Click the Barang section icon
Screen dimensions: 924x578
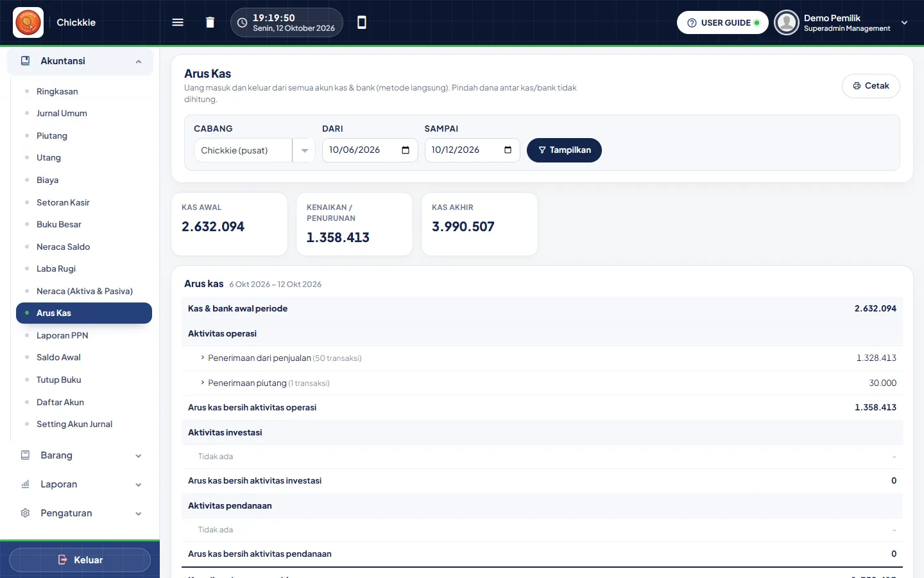[x=26, y=455]
